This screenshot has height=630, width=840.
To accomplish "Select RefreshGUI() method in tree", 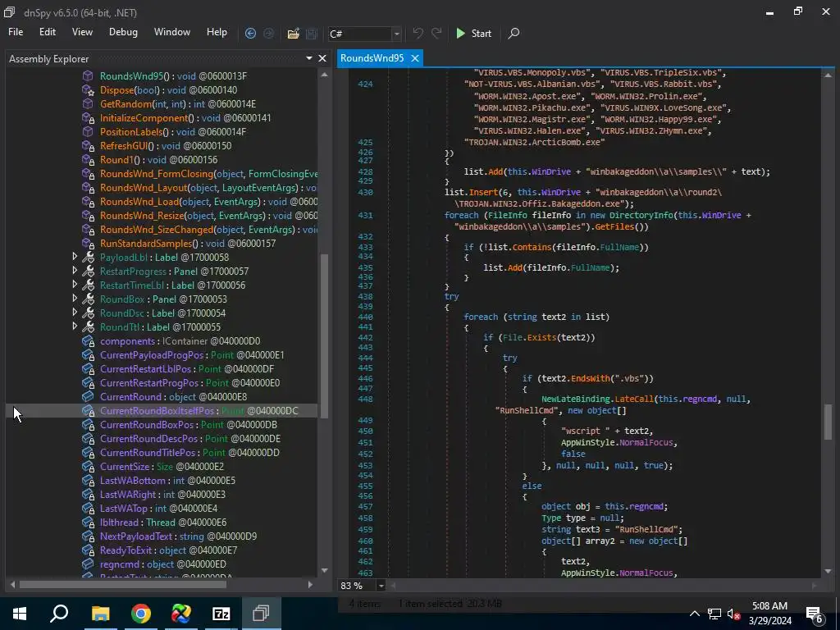I will click(x=166, y=146).
